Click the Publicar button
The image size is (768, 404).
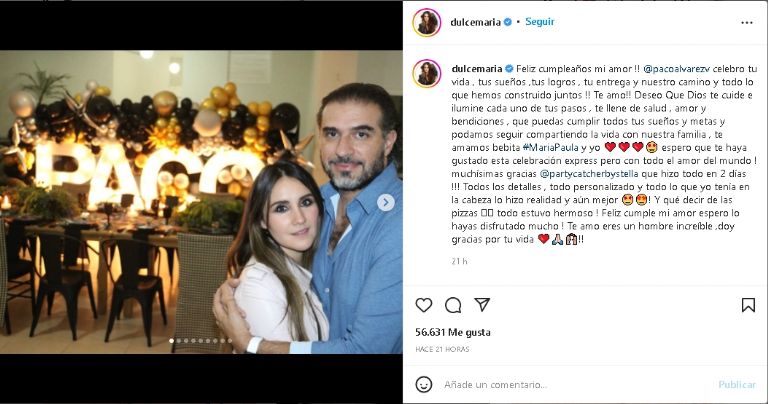coord(737,385)
